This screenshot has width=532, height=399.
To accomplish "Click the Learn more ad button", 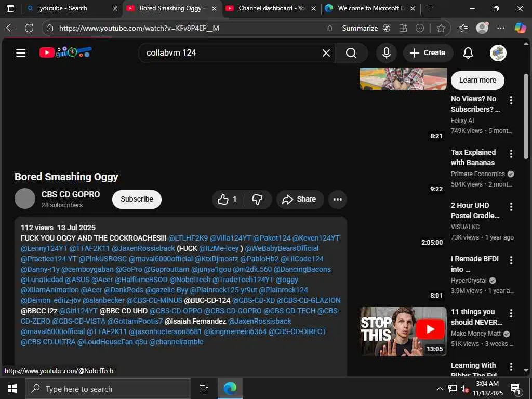I will pyautogui.click(x=477, y=81).
